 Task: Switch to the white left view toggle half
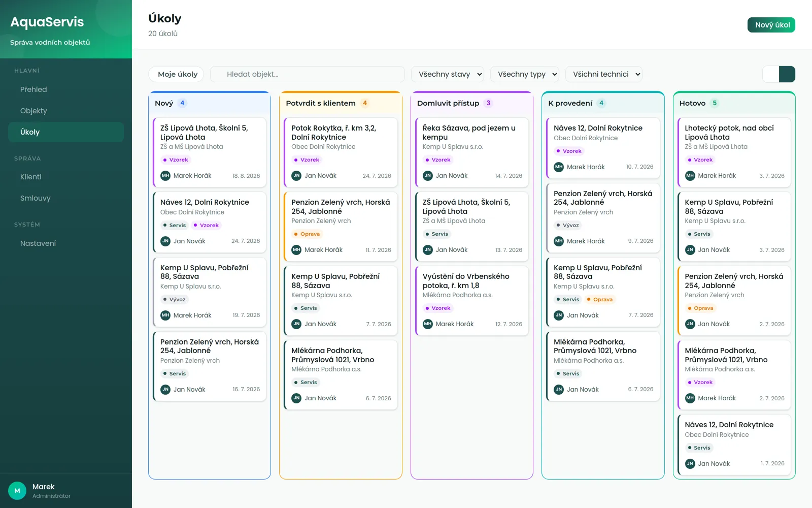point(770,74)
